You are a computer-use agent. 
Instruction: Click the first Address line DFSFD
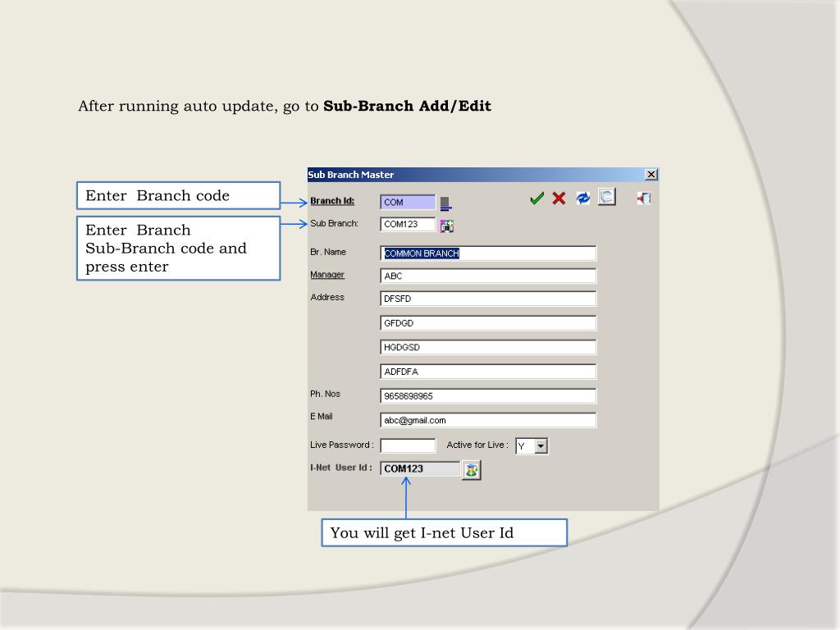point(488,299)
